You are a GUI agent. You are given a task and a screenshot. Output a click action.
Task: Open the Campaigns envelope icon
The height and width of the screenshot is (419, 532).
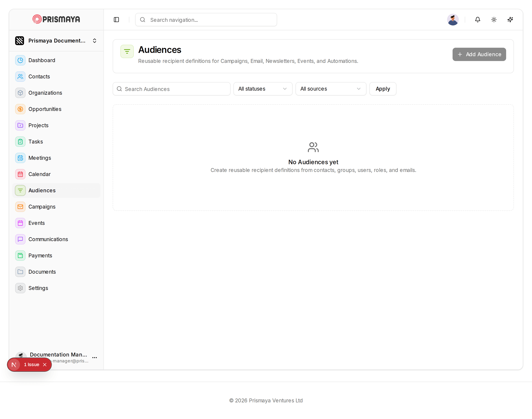tap(20, 207)
